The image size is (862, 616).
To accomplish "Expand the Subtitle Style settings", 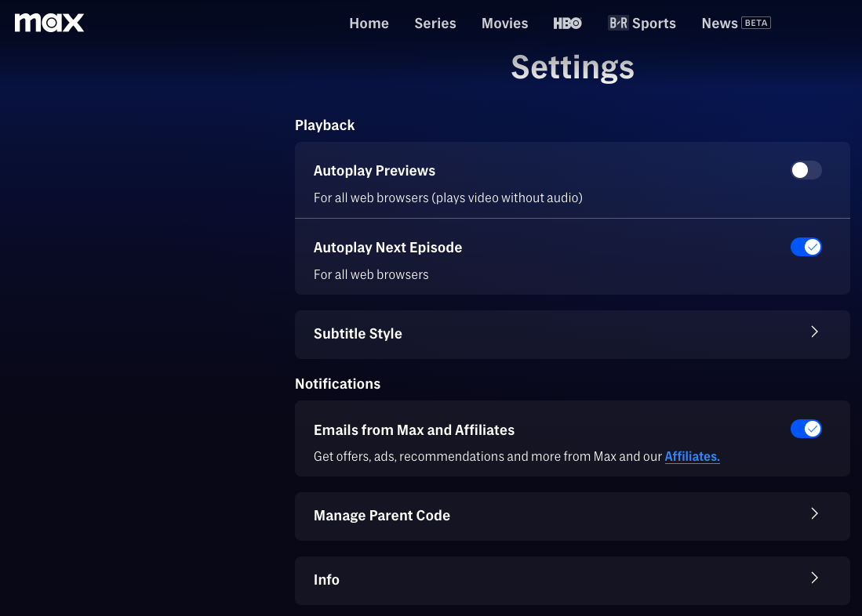I will [573, 333].
